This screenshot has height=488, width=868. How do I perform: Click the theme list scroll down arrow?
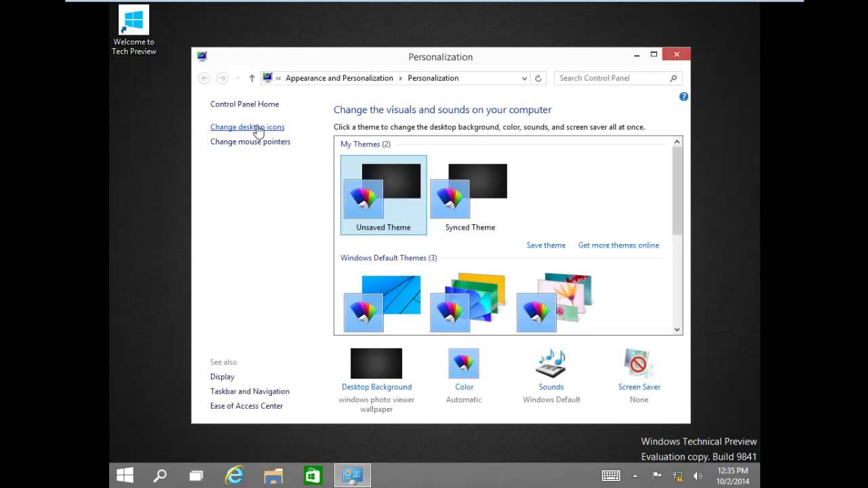pyautogui.click(x=677, y=329)
